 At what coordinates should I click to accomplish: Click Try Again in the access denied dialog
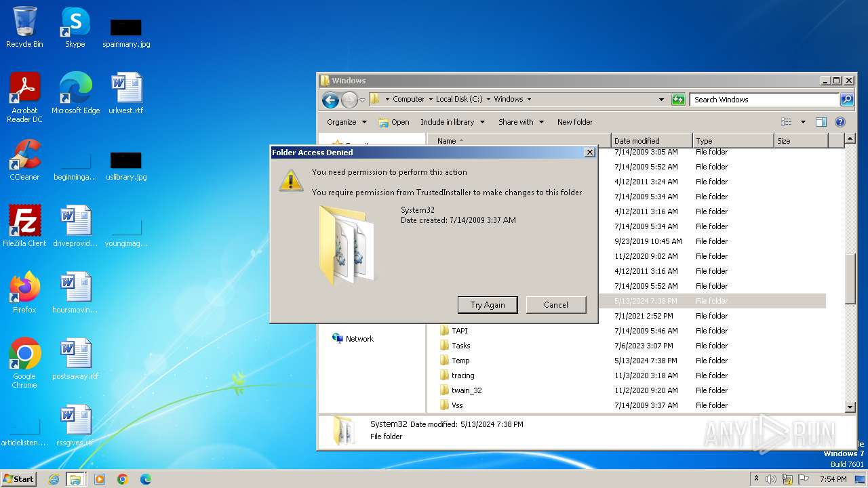[x=488, y=305]
